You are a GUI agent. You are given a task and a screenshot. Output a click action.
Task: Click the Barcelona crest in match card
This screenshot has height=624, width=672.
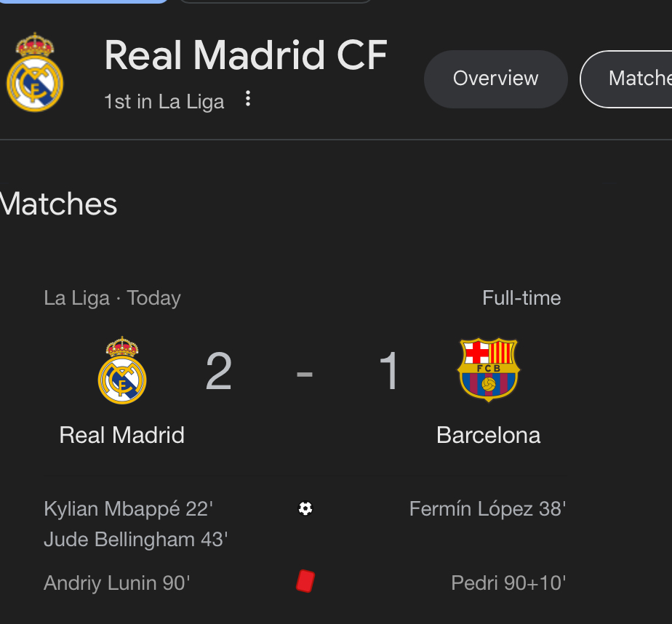click(488, 369)
